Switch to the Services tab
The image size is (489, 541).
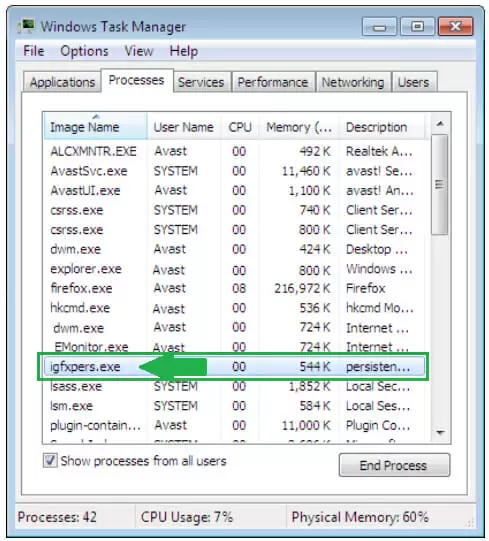coord(201,82)
